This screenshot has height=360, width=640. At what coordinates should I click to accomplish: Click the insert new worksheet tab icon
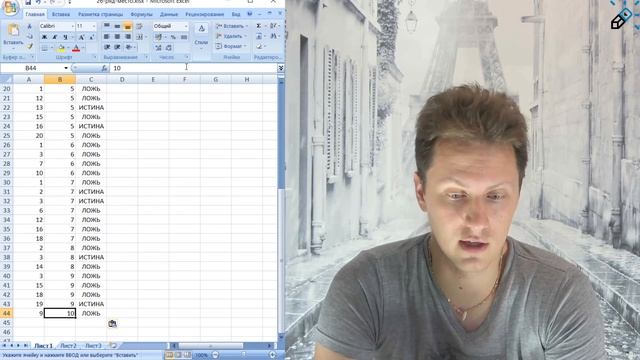pos(113,346)
